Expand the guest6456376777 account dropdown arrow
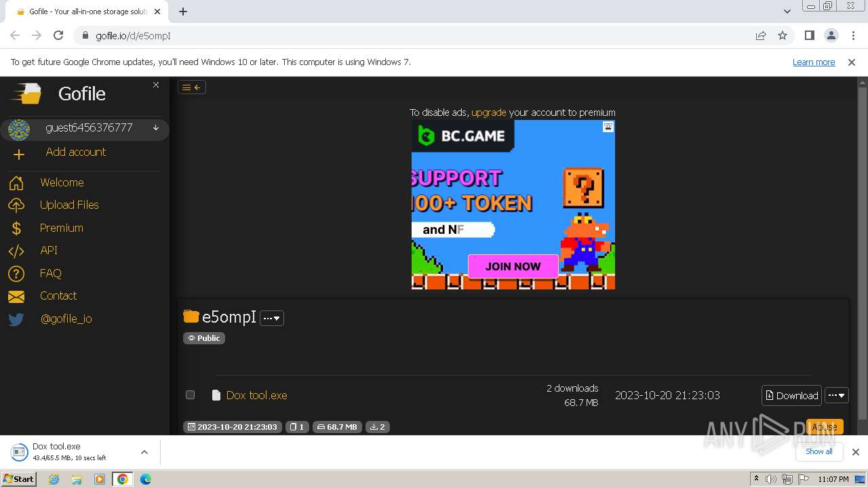The image size is (868, 488). pos(156,127)
